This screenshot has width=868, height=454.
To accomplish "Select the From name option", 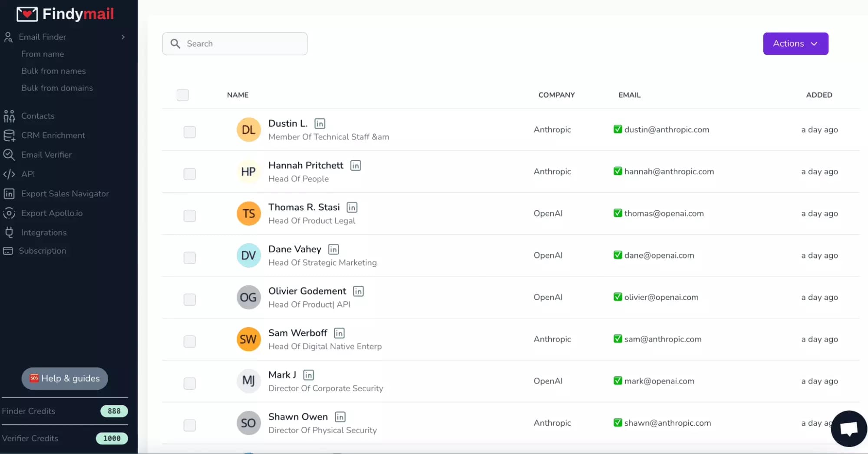I will (x=43, y=54).
